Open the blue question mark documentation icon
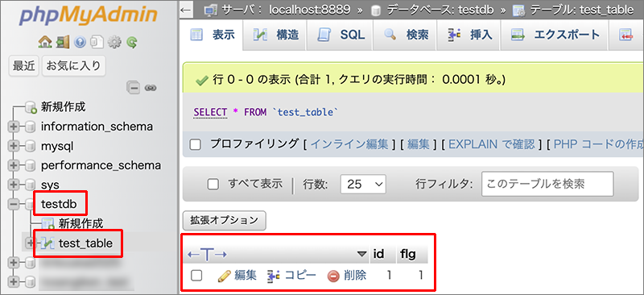This screenshot has width=644, height=295. 80,42
